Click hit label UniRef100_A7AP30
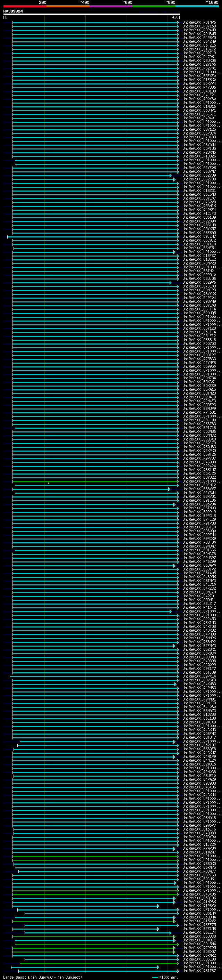The image size is (222, 980). pos(199,848)
